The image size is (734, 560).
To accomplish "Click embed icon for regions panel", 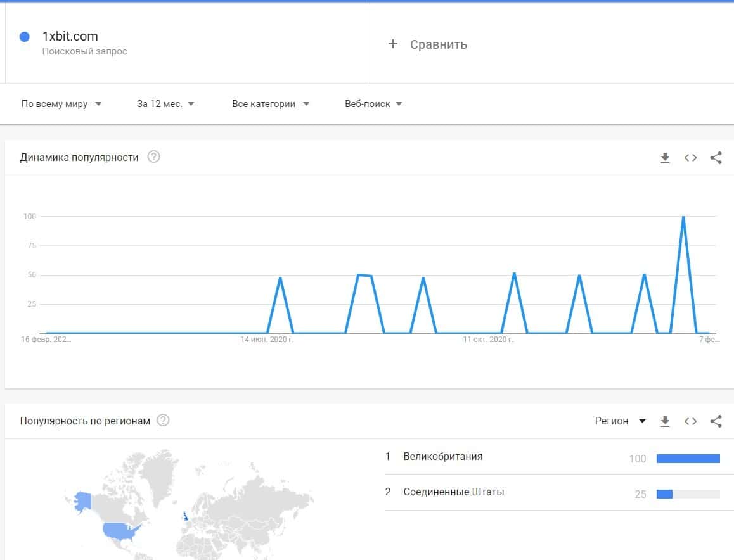I will coord(690,421).
